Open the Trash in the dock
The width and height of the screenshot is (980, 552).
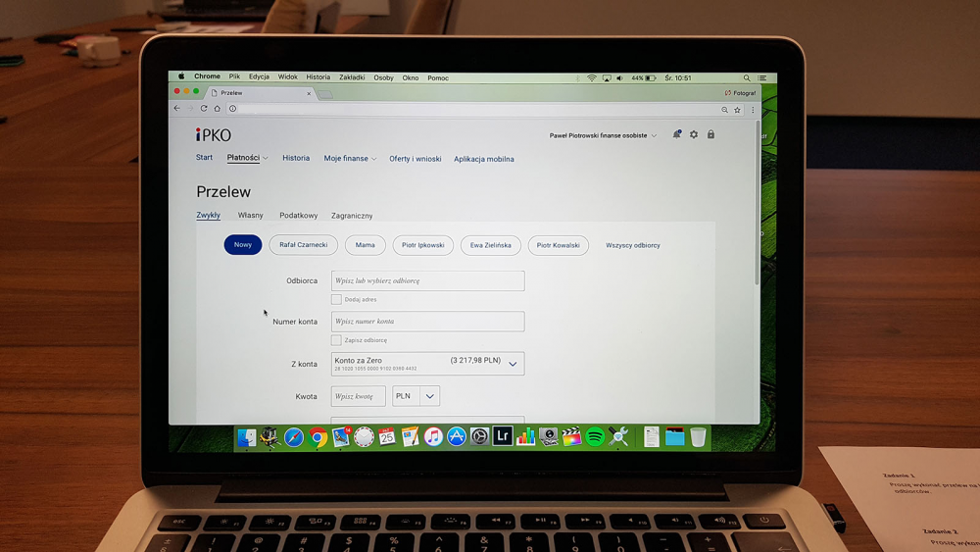pyautogui.click(x=698, y=437)
